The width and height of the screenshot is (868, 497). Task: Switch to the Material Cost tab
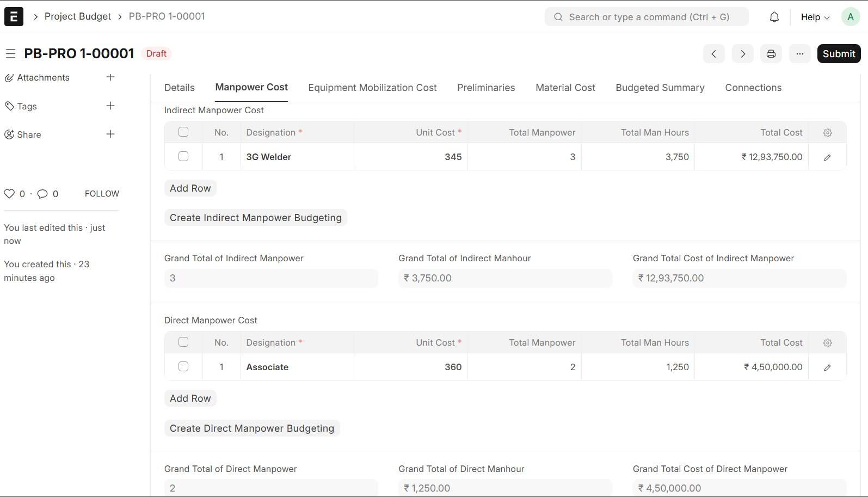[565, 88]
